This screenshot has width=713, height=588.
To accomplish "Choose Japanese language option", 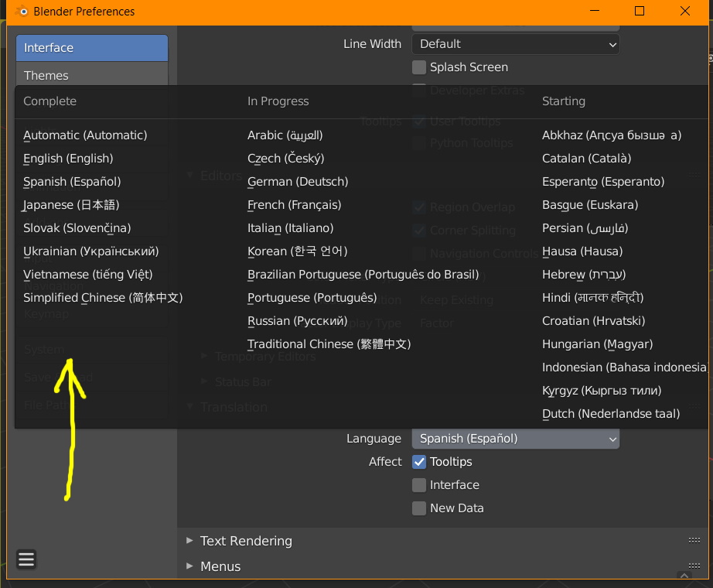I will click(71, 205).
